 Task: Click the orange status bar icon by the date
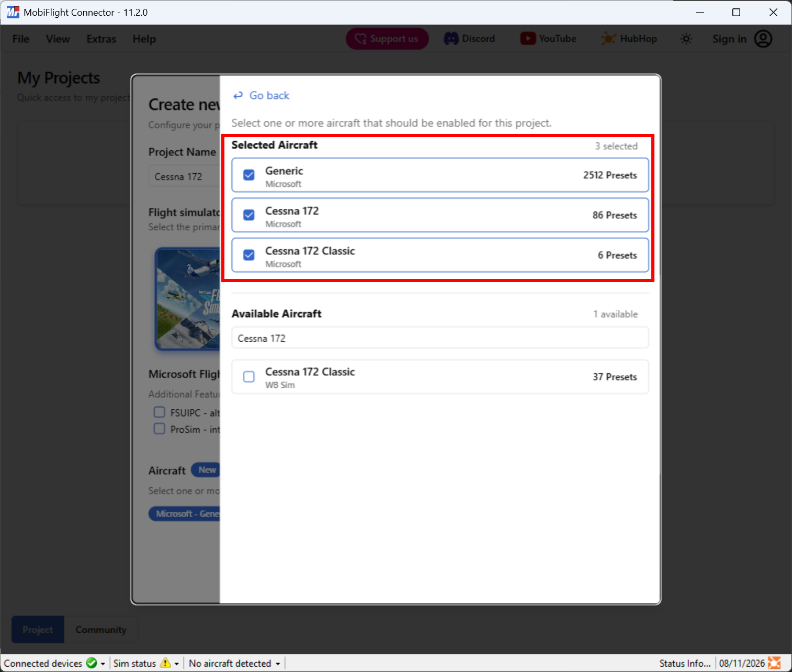[774, 663]
